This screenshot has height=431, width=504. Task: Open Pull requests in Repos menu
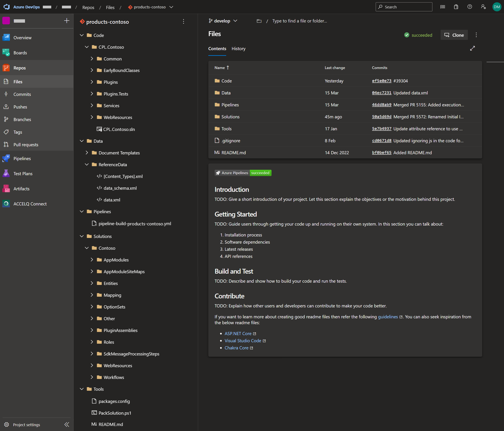[26, 145]
